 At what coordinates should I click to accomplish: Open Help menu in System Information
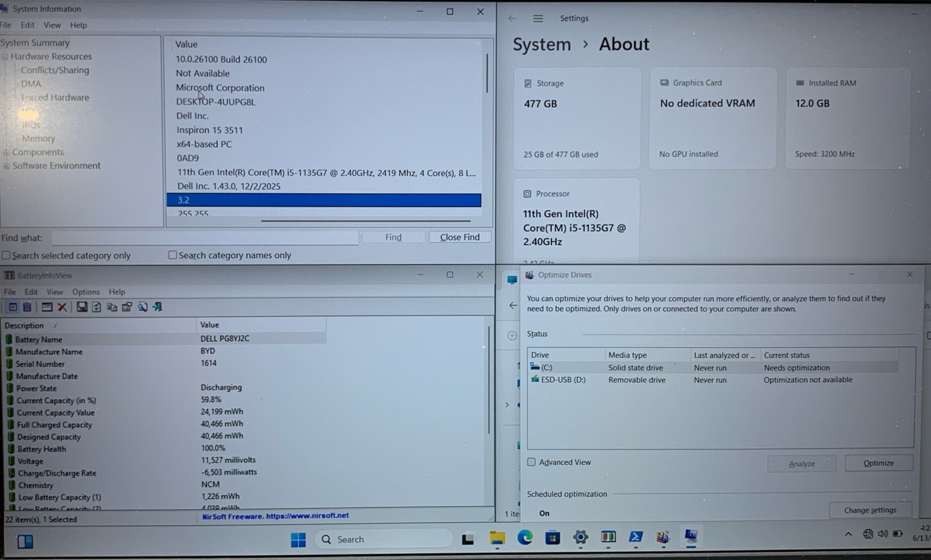pyautogui.click(x=78, y=25)
